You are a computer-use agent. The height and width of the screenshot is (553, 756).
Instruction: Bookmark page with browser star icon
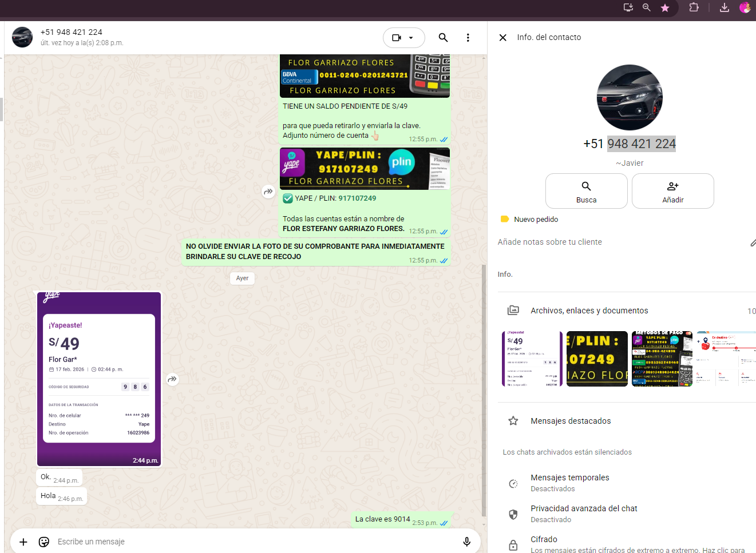click(665, 7)
